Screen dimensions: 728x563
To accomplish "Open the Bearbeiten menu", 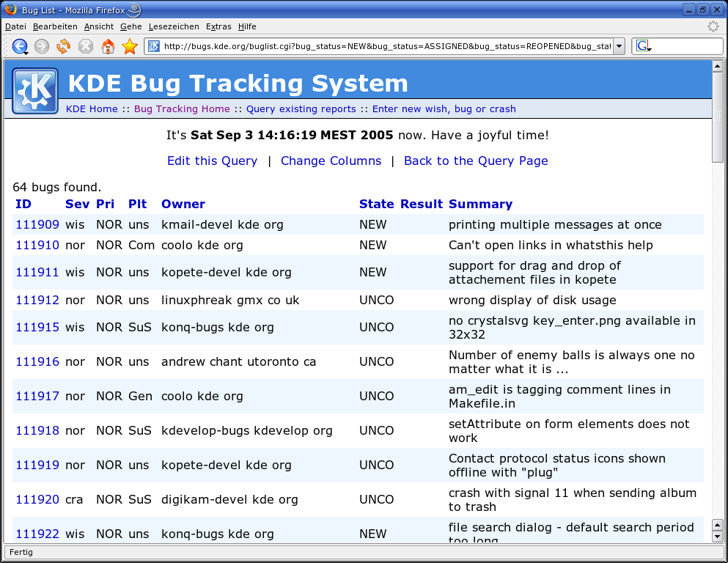I will click(55, 26).
